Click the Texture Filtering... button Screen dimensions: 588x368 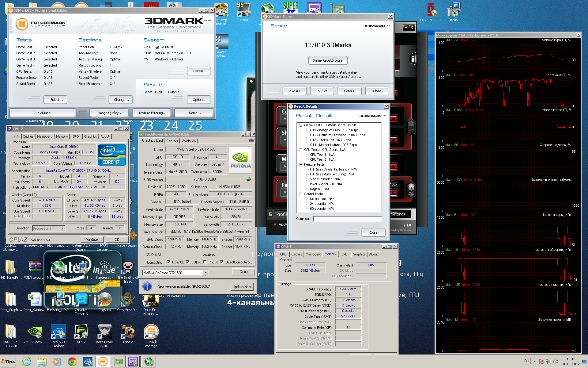coord(152,113)
